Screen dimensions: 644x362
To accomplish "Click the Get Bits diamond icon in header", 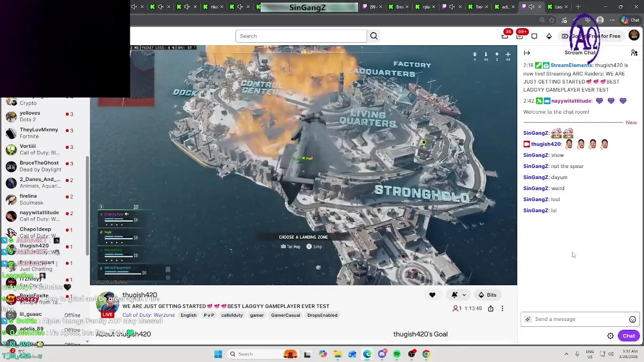I will pyautogui.click(x=549, y=36).
